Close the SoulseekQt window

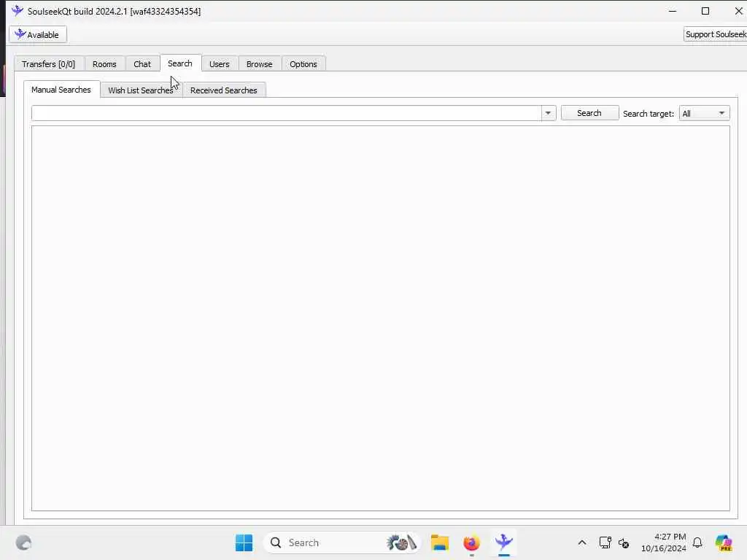tap(738, 10)
